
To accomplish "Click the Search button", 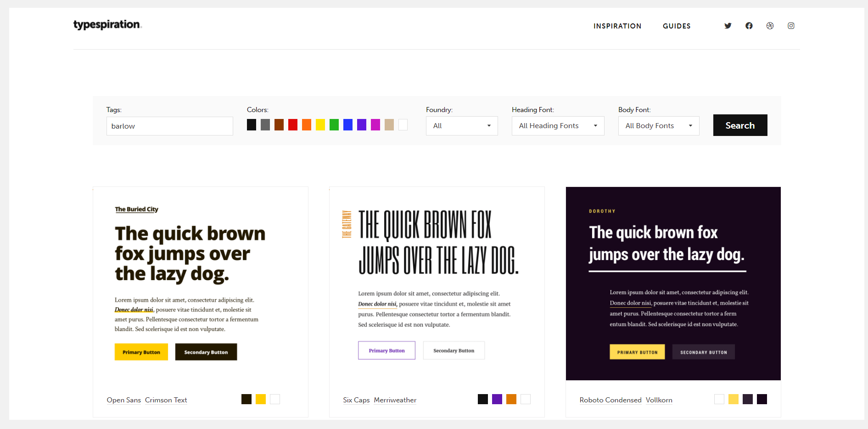I will tap(740, 125).
